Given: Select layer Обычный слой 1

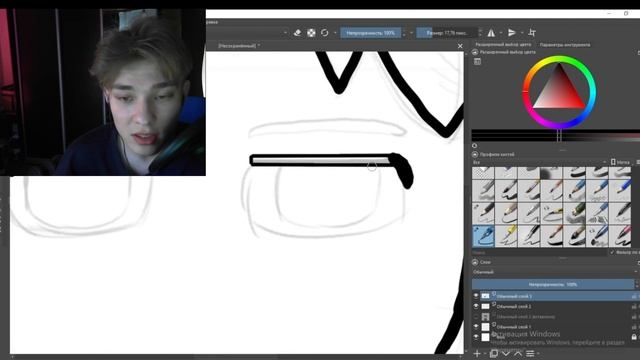Looking at the screenshot, I should (514, 327).
